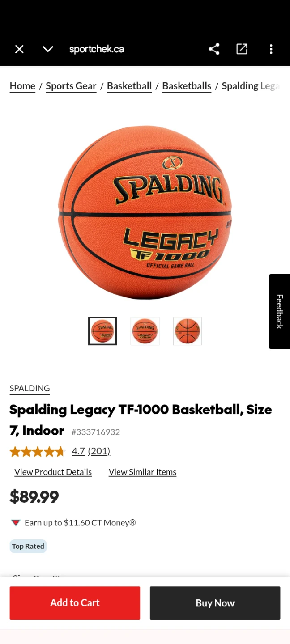View Similar Items
The image size is (290, 644).
(x=142, y=472)
